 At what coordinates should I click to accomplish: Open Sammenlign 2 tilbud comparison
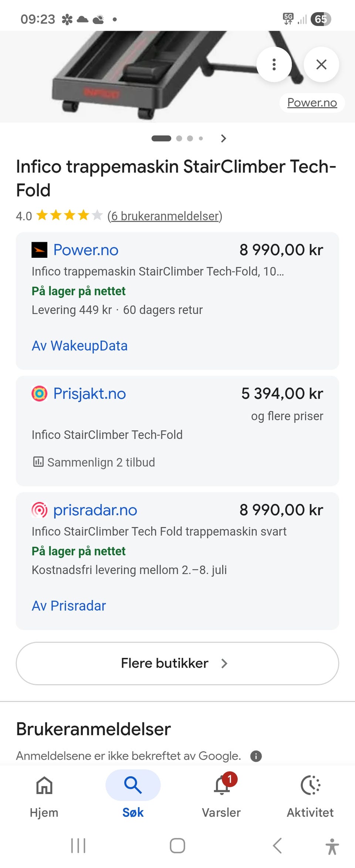coord(94,462)
